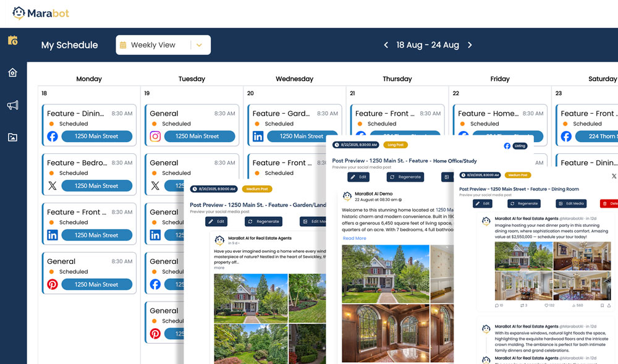
Task: Expand Read More in the Home Office post preview
Action: click(x=355, y=238)
